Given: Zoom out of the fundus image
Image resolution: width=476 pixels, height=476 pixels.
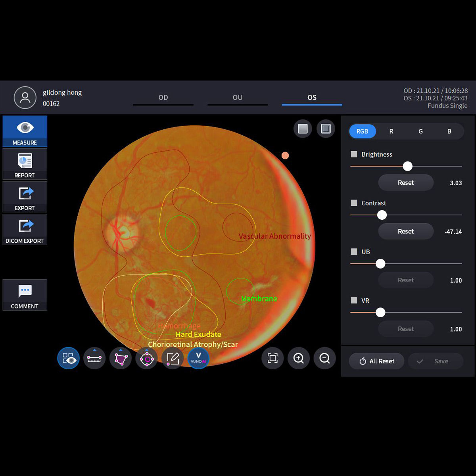Looking at the screenshot, I should point(324,358).
